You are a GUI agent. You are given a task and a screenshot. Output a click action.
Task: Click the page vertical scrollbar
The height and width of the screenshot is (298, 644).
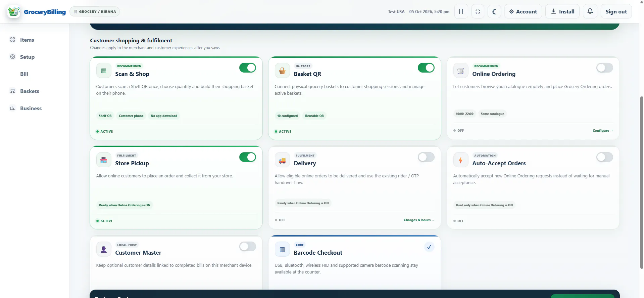(x=642, y=182)
